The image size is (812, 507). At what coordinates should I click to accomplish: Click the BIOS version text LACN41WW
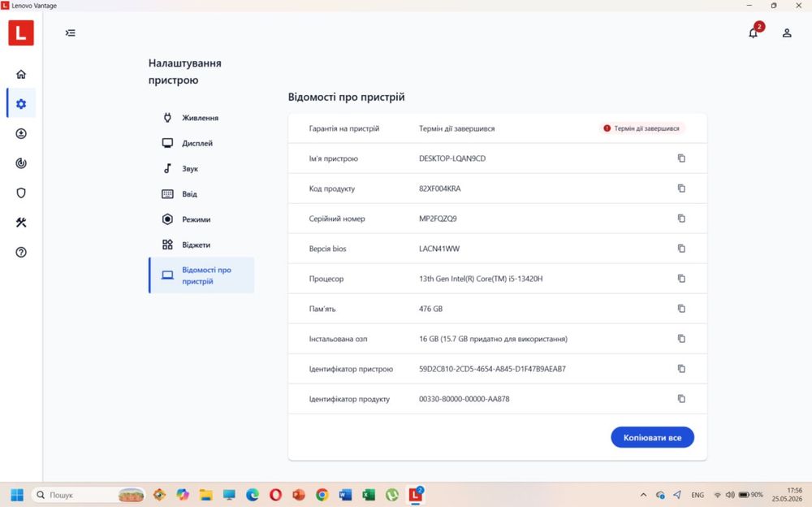pos(439,249)
